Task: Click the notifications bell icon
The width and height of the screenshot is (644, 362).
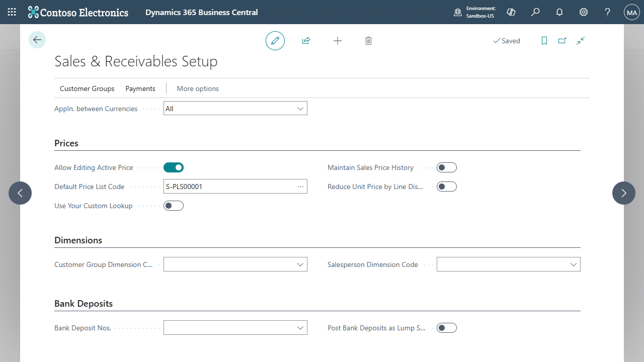Action: click(x=559, y=12)
